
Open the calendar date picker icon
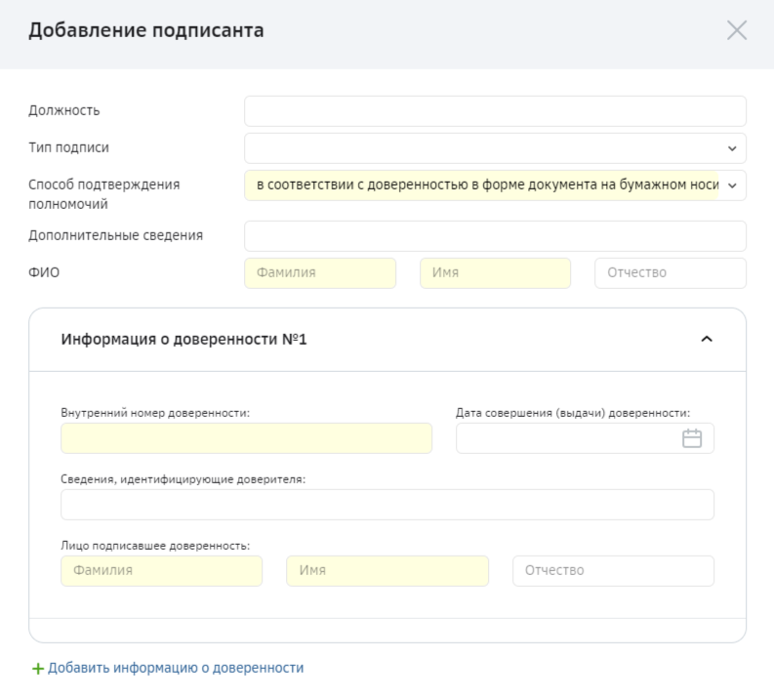tap(692, 438)
